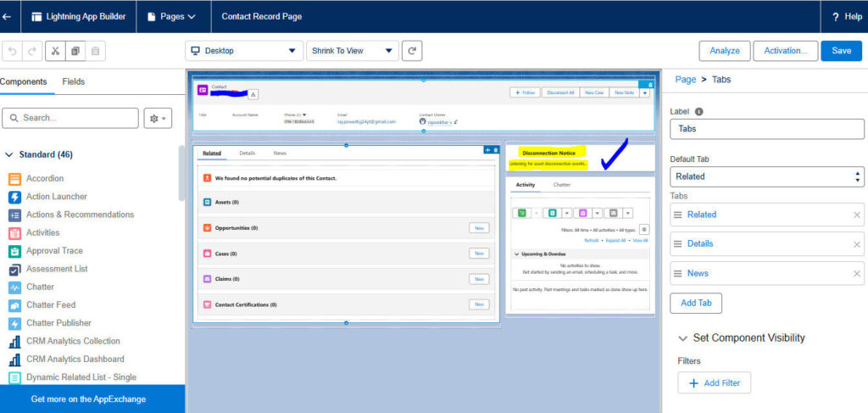
Task: Select the Related tab in canvas
Action: (211, 153)
